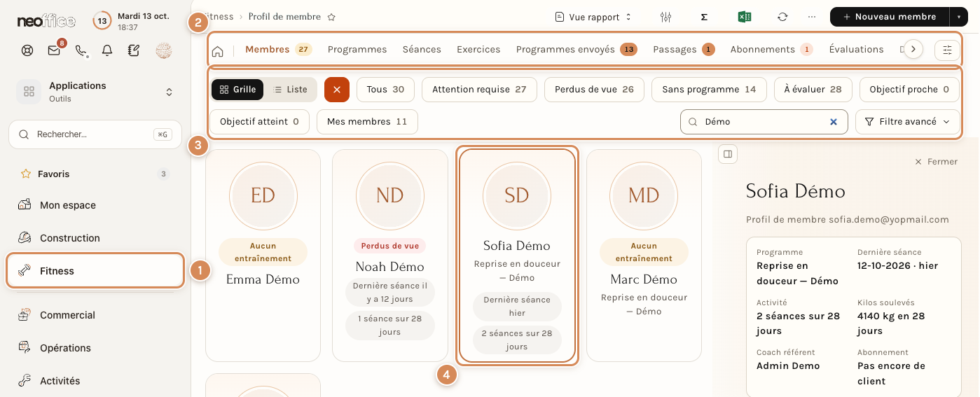Filter by Attention requise 27
This screenshot has height=397, width=980.
pos(479,90)
